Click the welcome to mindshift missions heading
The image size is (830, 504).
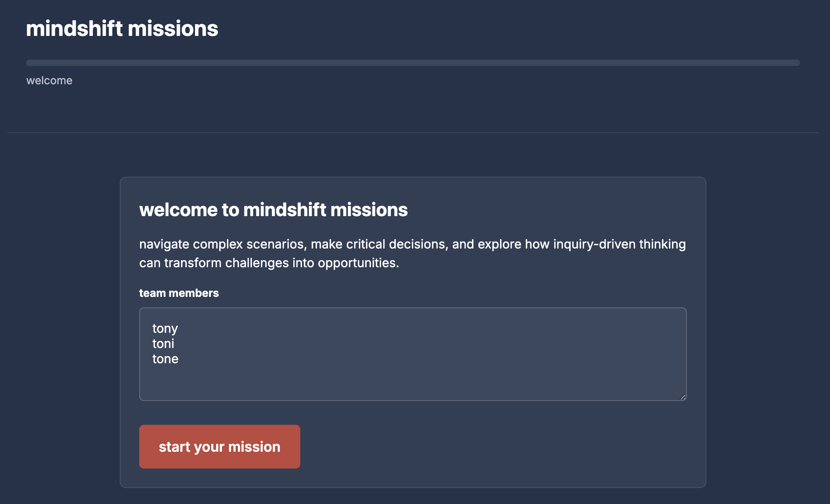[273, 210]
